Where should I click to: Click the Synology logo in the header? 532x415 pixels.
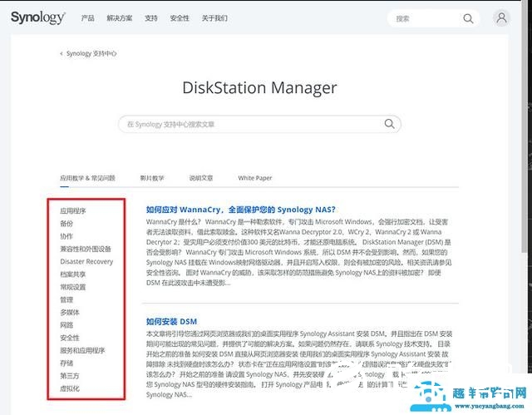click(38, 17)
